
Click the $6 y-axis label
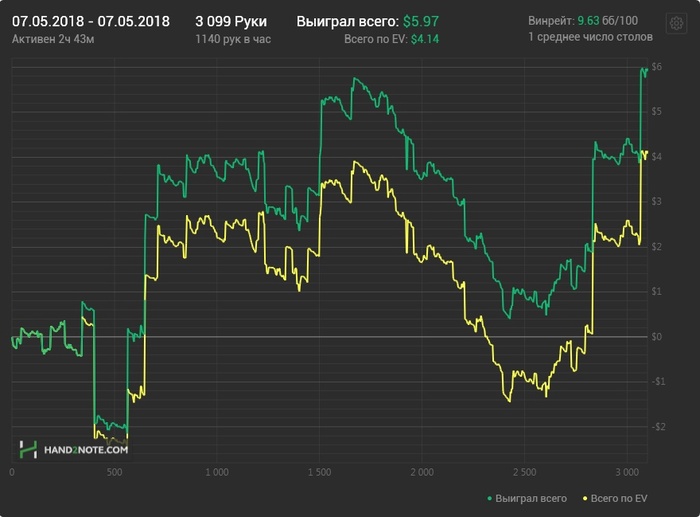tap(656, 67)
